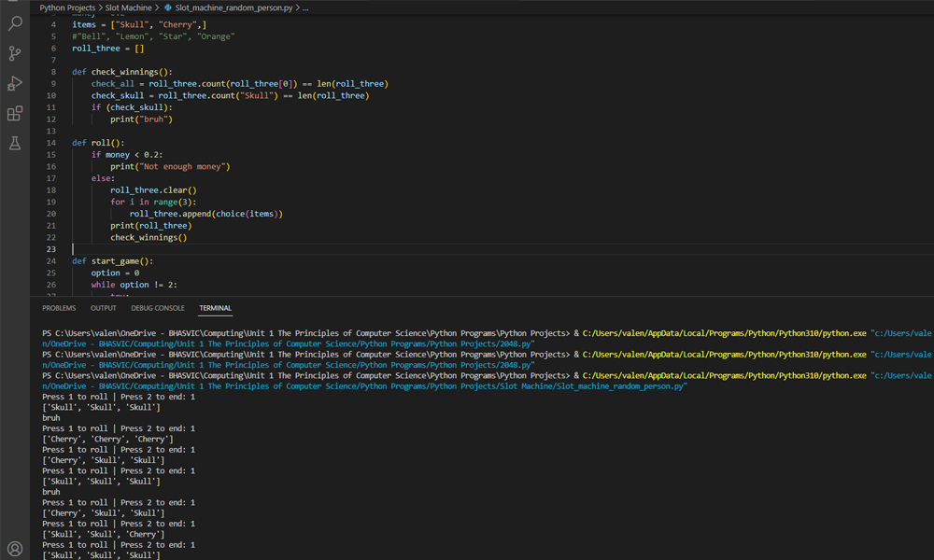The width and height of the screenshot is (934, 560).
Task: Open the Accounts menu icon
Action: point(15,548)
